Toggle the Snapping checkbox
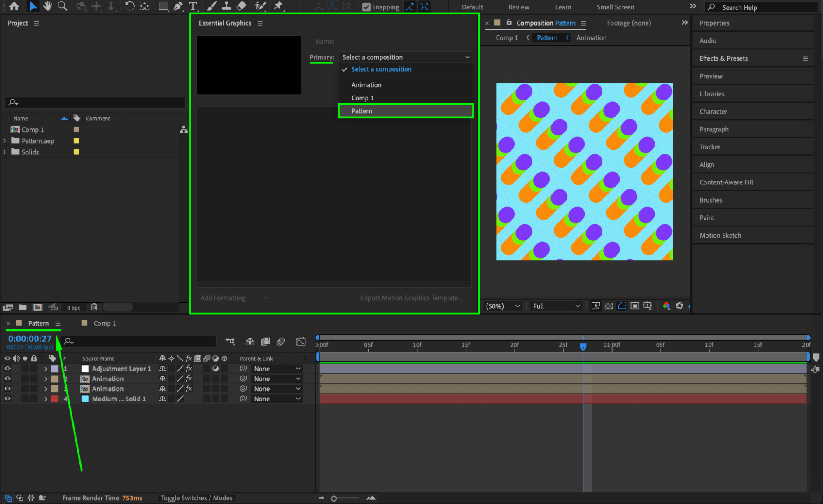823x504 pixels. 366,7
